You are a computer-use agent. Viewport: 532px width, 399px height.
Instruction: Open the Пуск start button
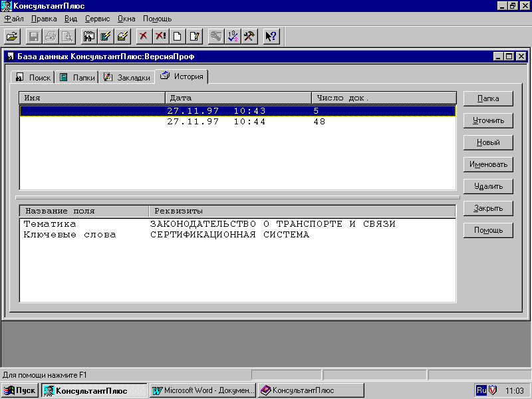coord(20,390)
